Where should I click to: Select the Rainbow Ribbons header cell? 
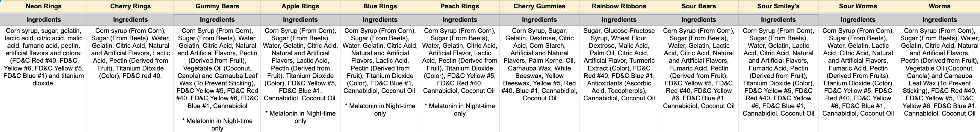[x=619, y=6]
